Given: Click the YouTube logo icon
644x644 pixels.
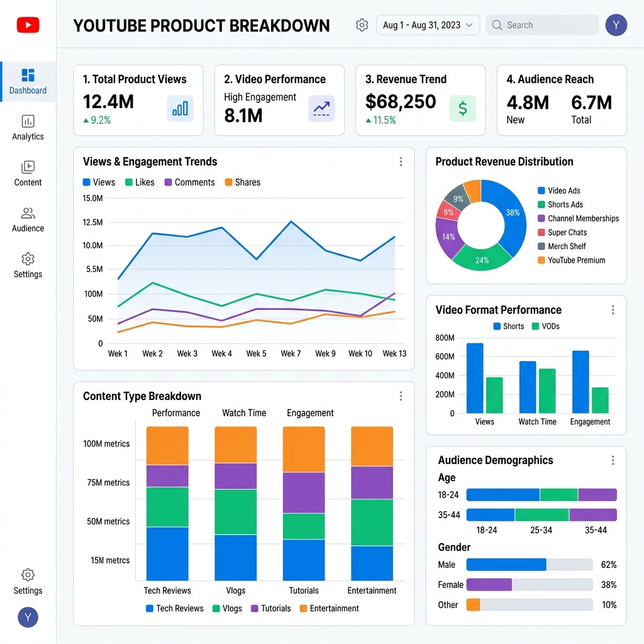Looking at the screenshot, I should coord(28,25).
